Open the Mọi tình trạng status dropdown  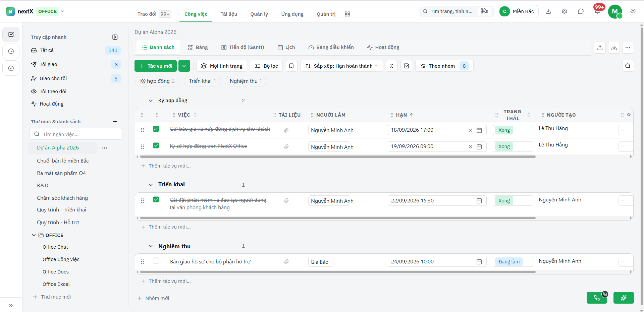(222, 66)
